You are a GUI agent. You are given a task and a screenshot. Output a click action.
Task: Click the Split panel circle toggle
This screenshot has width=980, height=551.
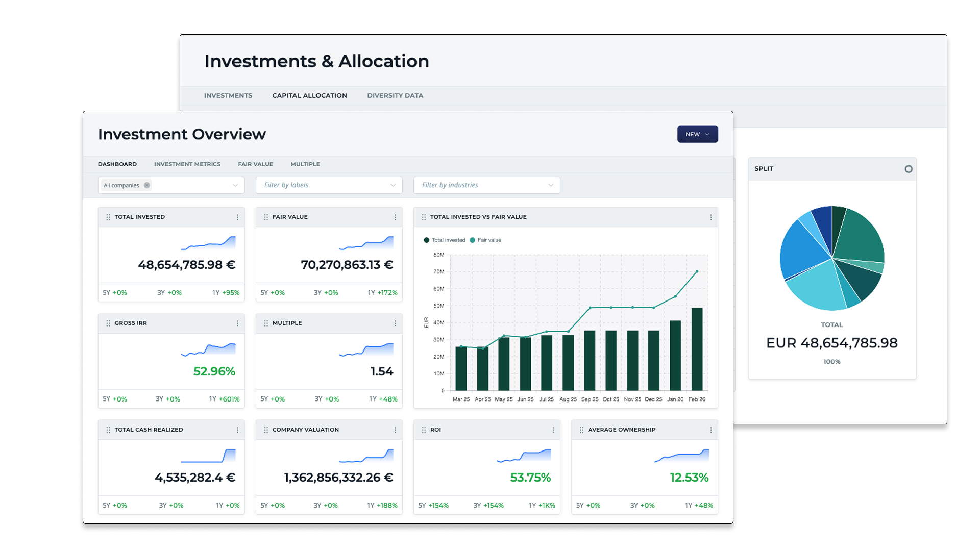click(908, 169)
